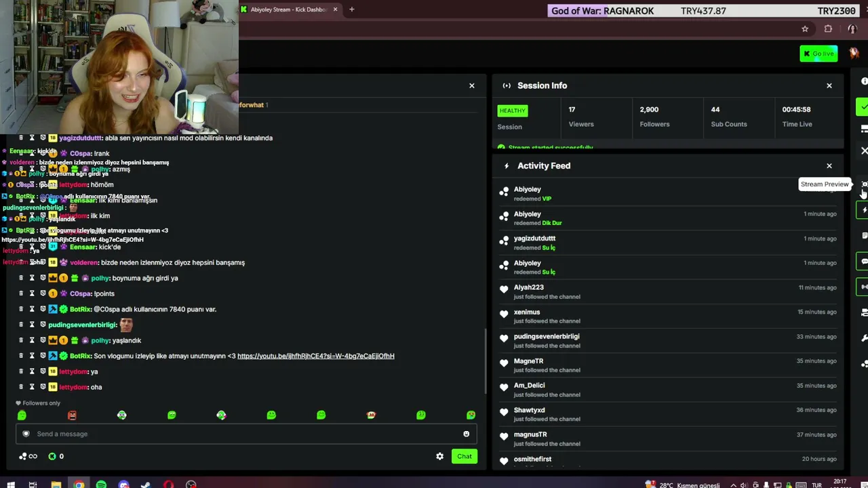
Task: Select the Abiyoley Stream Kick Dashboard tab
Action: click(x=289, y=9)
